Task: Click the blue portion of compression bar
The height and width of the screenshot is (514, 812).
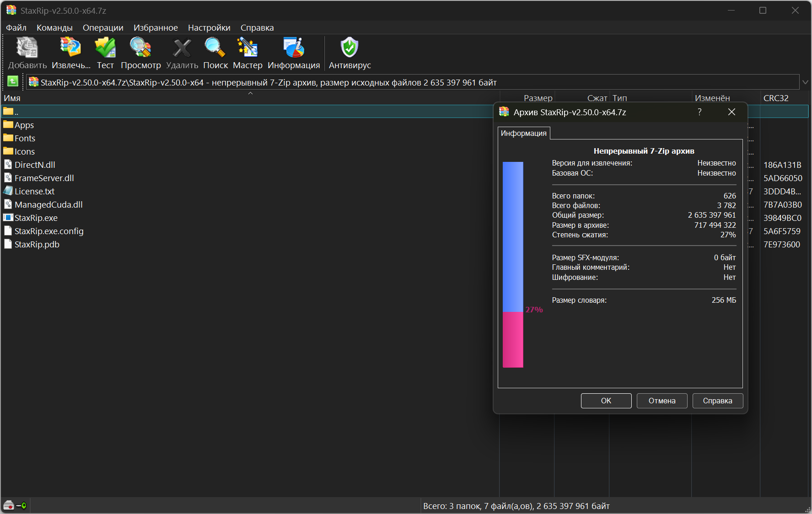Action: 513,236
